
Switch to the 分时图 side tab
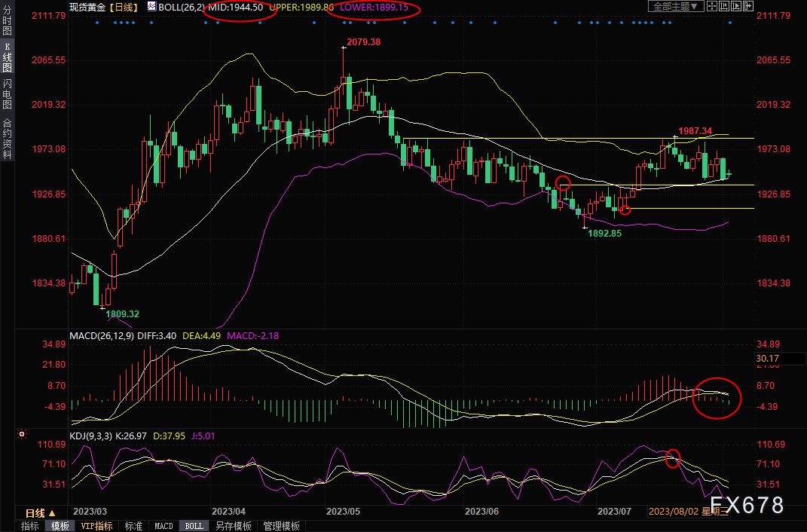tap(7, 26)
